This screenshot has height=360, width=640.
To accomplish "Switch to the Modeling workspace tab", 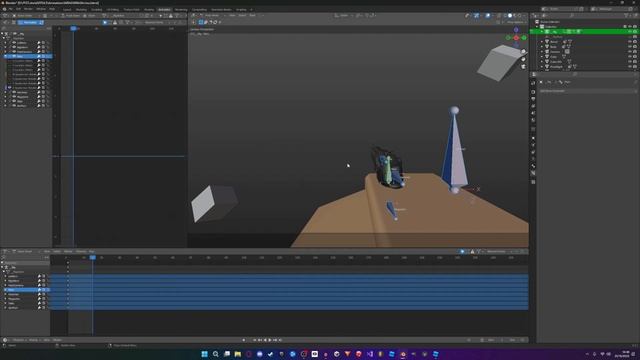I will coord(81,9).
